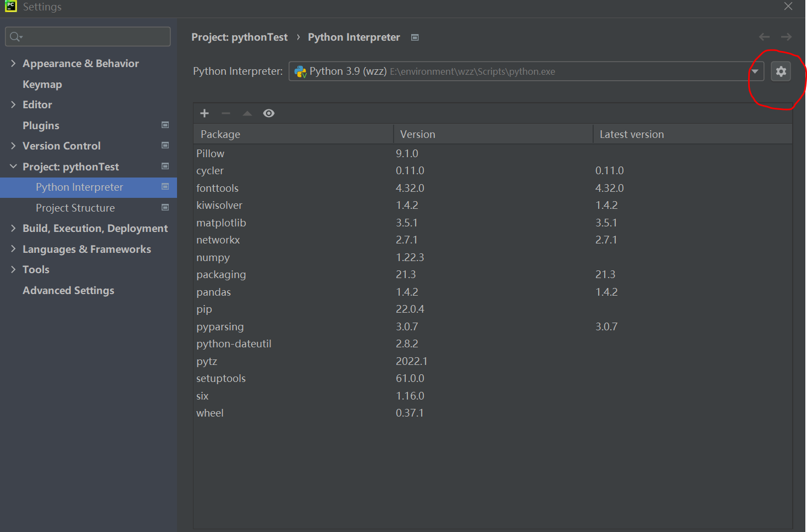The height and width of the screenshot is (532, 807).
Task: Select the numpy package row
Action: [493, 257]
